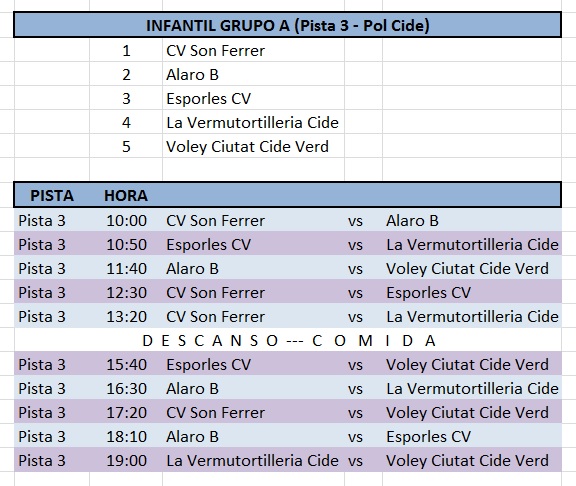Select Alaro B in the team list
This screenshot has height=486, width=576.
pyautogui.click(x=192, y=75)
